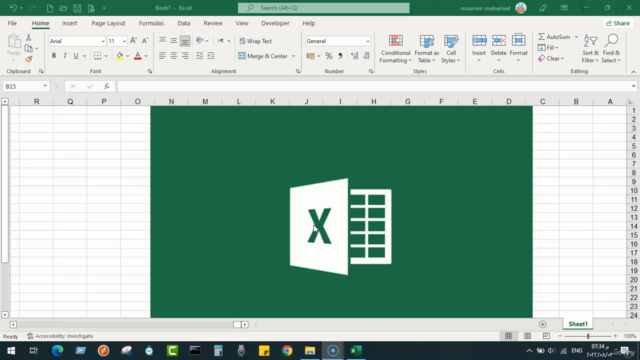Toggle Underline formatting
Screen dimensions: 640x360
pos(76,56)
